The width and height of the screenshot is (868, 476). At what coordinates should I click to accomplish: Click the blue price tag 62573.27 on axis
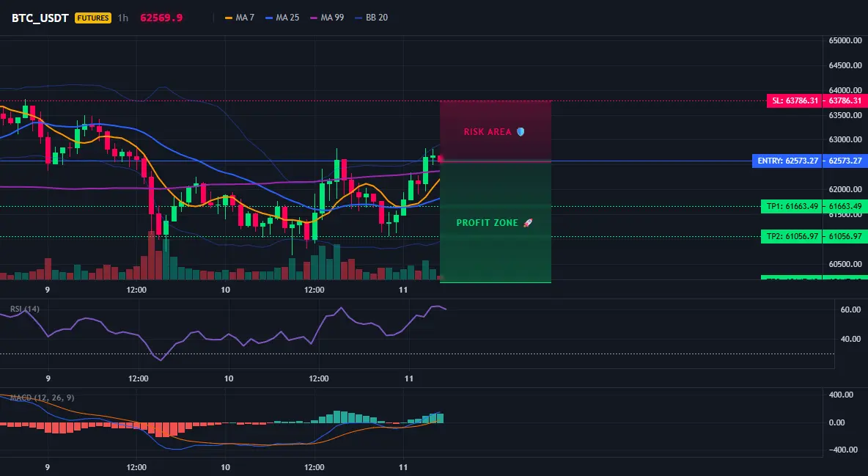(x=845, y=161)
